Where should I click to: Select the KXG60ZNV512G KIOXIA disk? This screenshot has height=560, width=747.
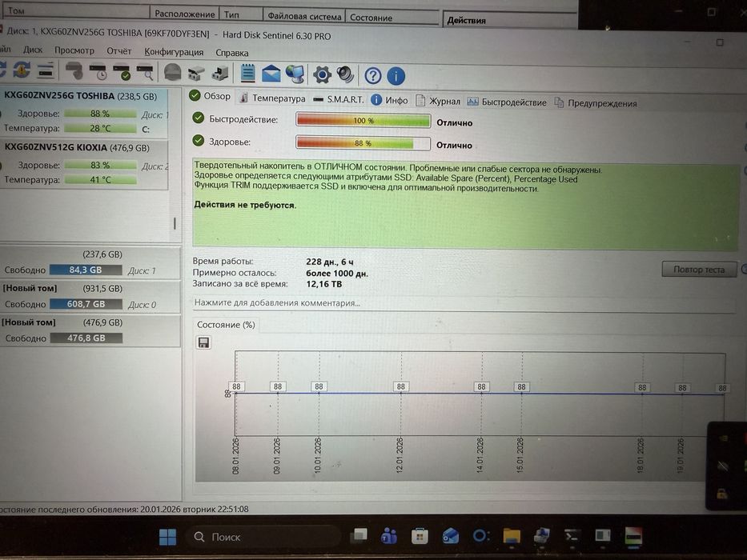[84, 164]
